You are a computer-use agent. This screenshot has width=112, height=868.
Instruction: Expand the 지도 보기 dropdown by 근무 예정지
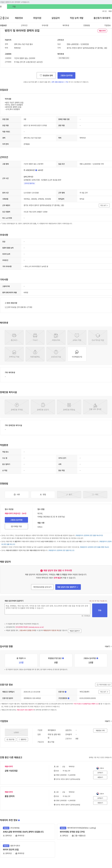[x=104, y=205]
